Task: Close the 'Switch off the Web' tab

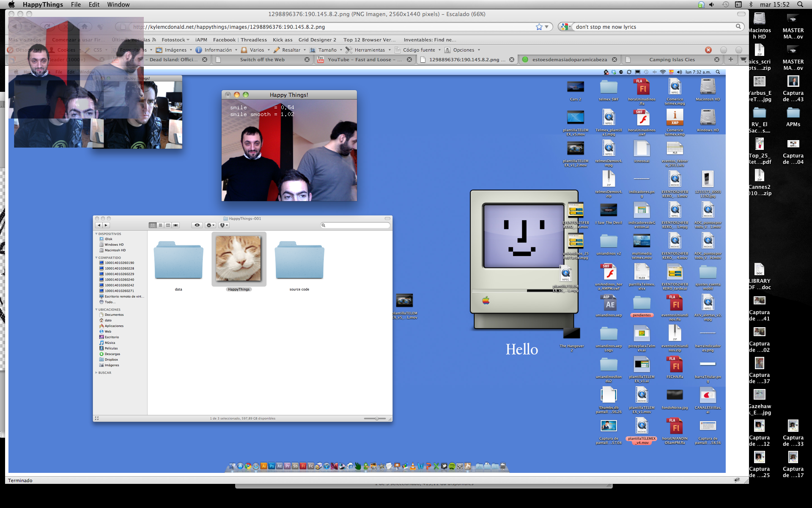Action: tap(307, 60)
